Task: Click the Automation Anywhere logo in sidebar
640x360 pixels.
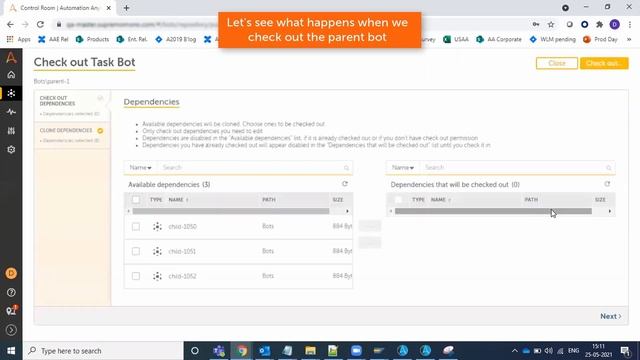Action: pos(11,58)
